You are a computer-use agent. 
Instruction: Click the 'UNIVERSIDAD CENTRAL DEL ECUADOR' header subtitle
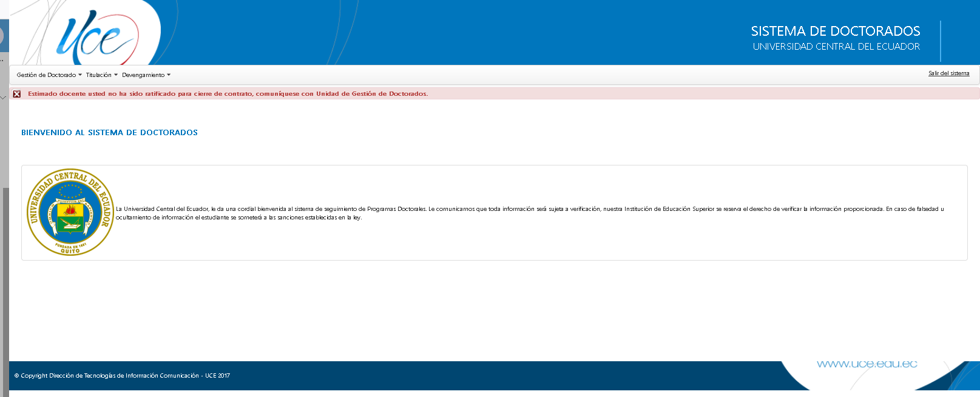point(836,47)
